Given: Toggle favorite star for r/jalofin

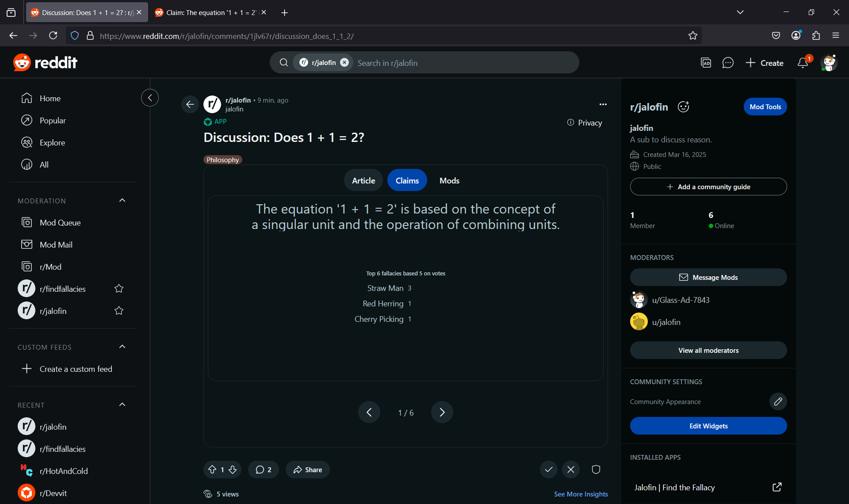Looking at the screenshot, I should pos(119,311).
